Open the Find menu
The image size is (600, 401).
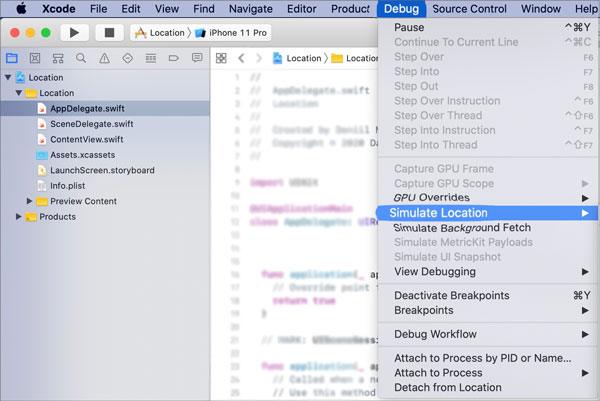coord(204,8)
